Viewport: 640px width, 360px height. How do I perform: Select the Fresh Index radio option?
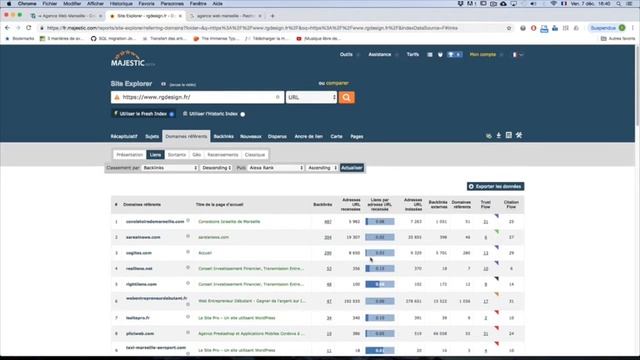click(172, 114)
